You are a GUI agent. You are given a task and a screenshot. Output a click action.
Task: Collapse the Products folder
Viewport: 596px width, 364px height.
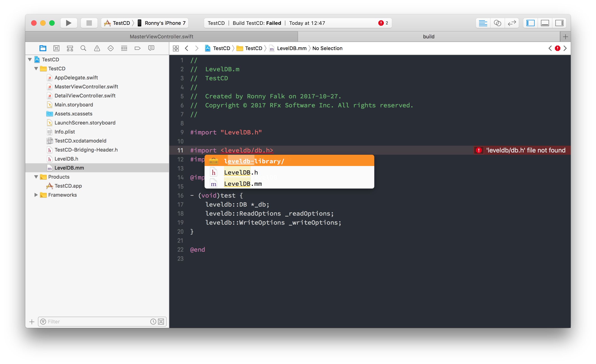pos(36,177)
